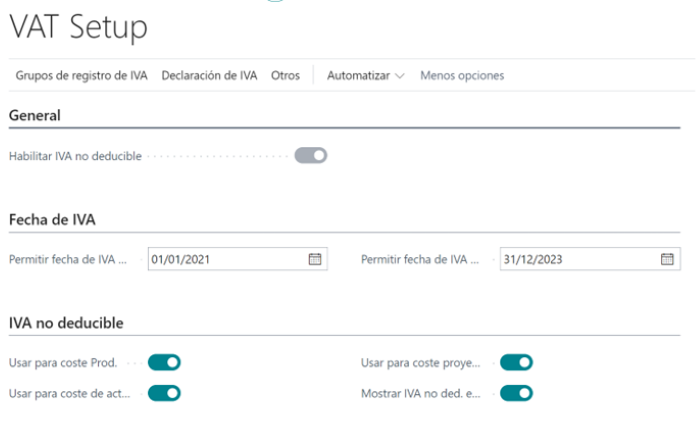This screenshot has height=434, width=700.
Task: Select Declaración de IVA menu item
Action: coord(209,75)
